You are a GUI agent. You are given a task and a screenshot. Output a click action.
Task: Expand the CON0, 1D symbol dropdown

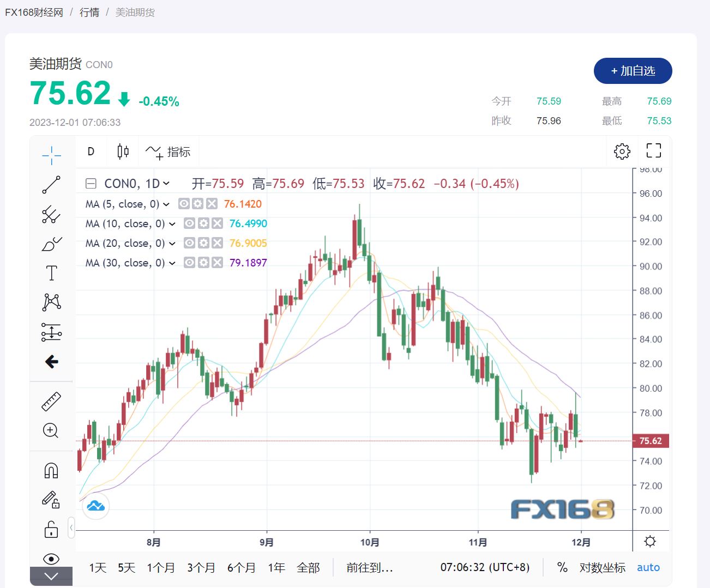pos(166,184)
